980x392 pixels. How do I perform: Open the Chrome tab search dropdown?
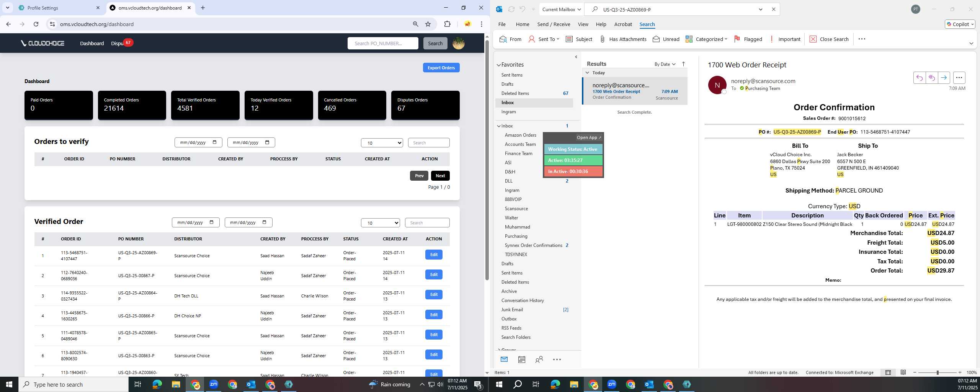click(x=7, y=8)
